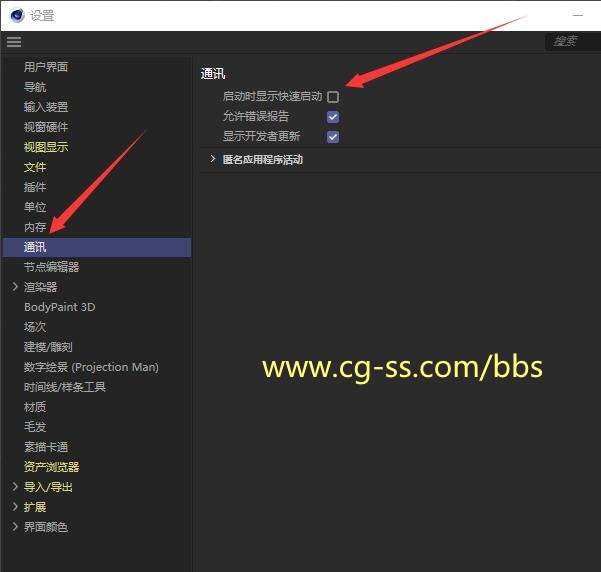Select the 插件 category
The width and height of the screenshot is (601, 572).
[x=35, y=187]
